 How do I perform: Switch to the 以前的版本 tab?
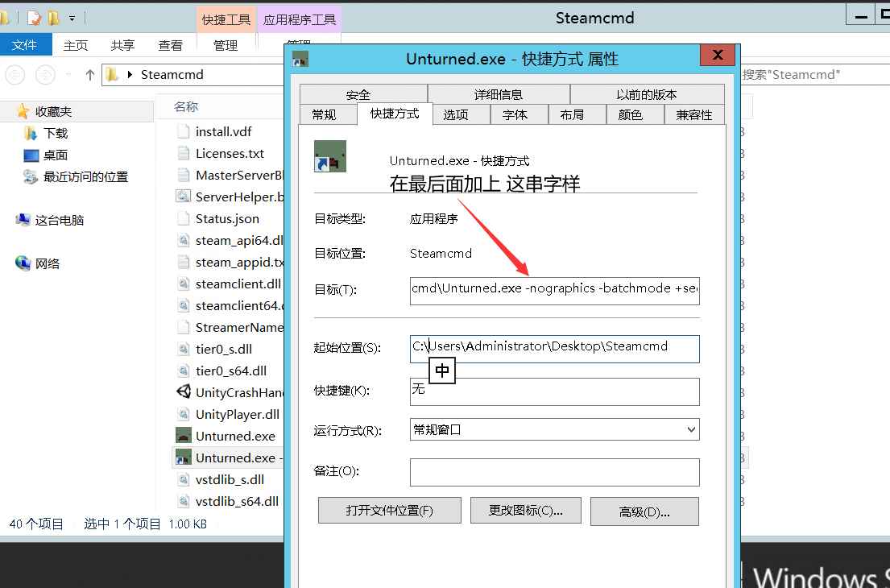click(647, 94)
